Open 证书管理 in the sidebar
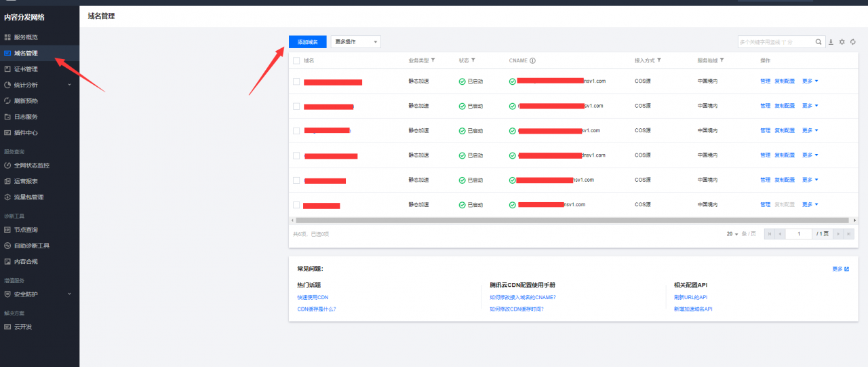The width and height of the screenshot is (868, 367). pos(26,69)
